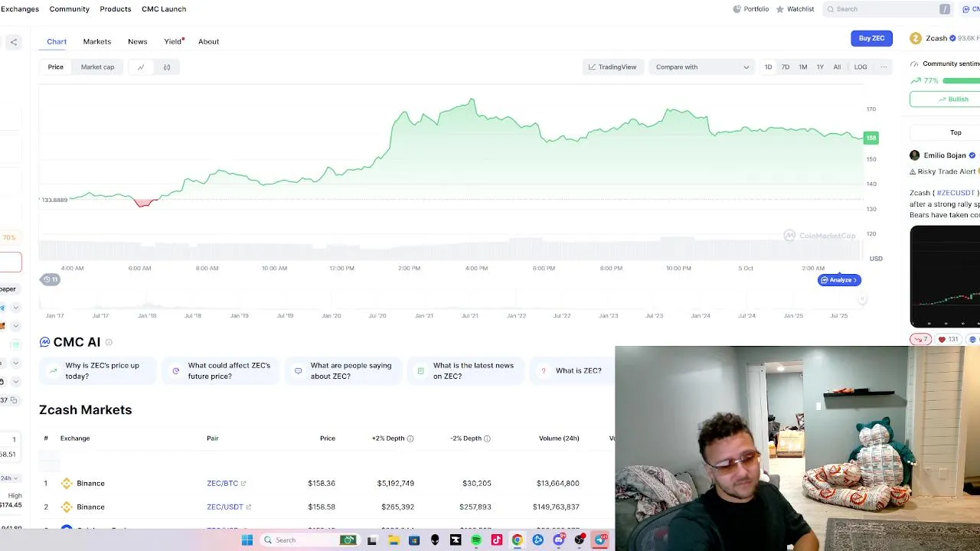Image resolution: width=980 pixels, height=551 pixels.
Task: Click the header Search field
Action: [887, 9]
